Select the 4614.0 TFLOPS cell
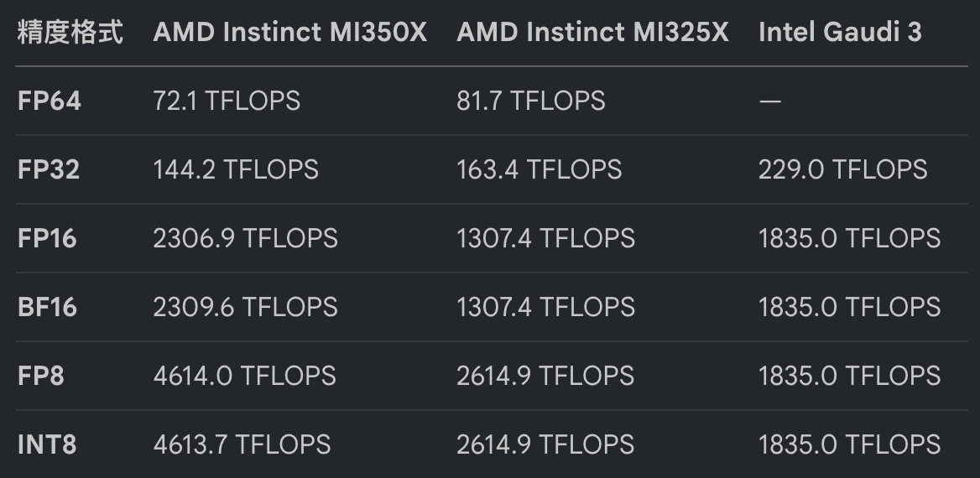This screenshot has width=980, height=478. tap(244, 376)
